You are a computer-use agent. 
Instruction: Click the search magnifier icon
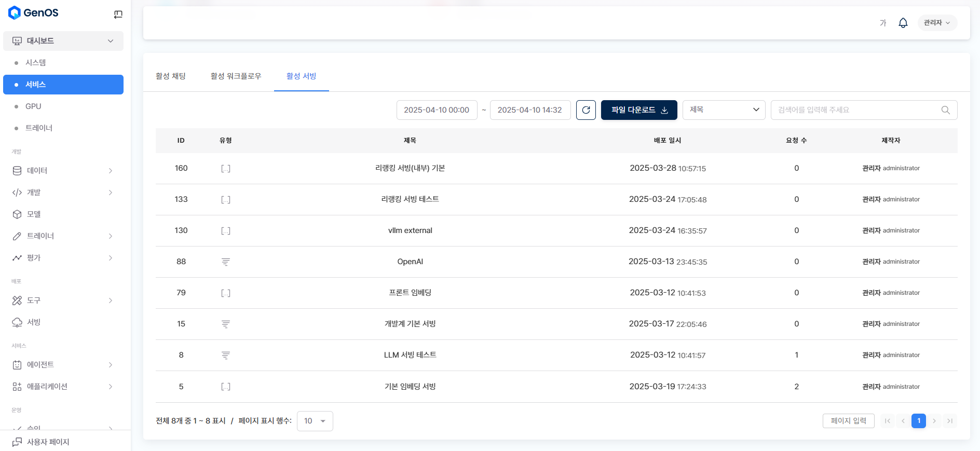click(x=945, y=110)
